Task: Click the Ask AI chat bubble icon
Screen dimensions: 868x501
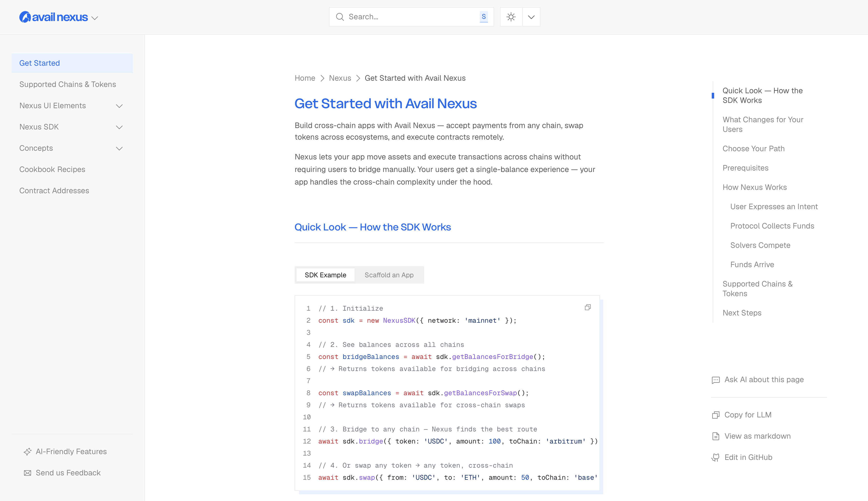Action: coord(716,380)
